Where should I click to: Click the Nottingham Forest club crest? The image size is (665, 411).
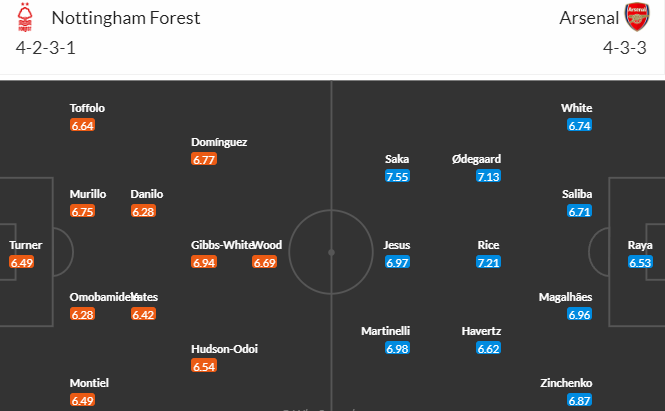[x=25, y=17]
